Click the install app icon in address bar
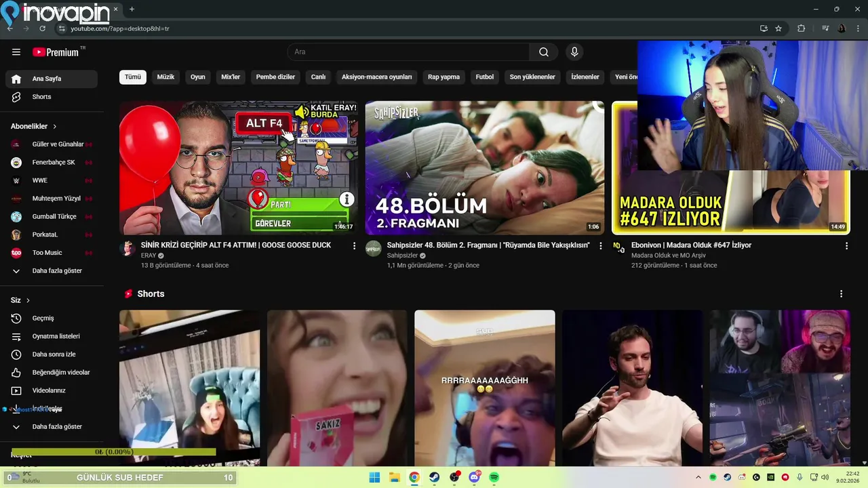868x488 pixels. [x=764, y=28]
